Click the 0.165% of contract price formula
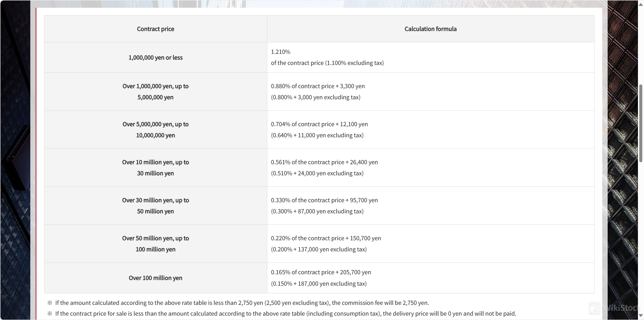This screenshot has width=644, height=320. tap(321, 272)
